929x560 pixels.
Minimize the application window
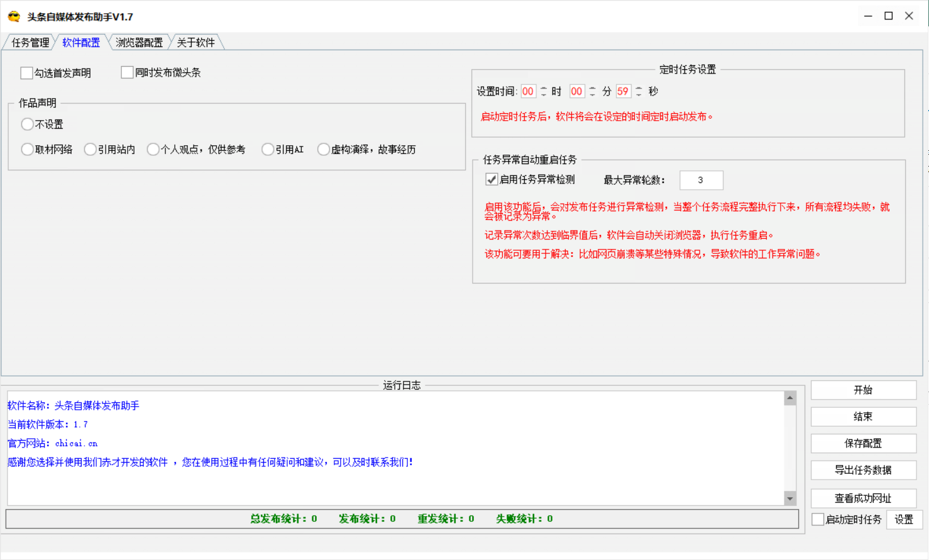868,16
